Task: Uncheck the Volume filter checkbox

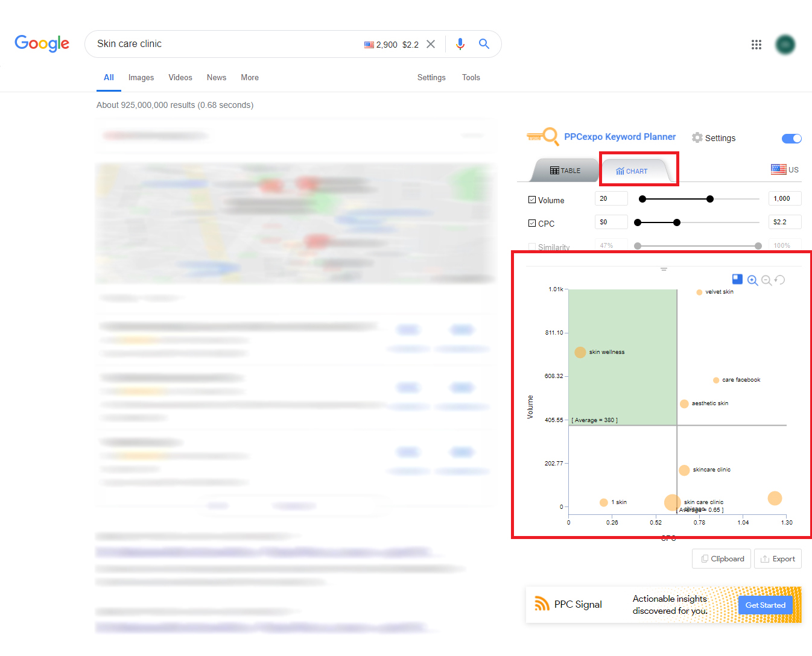Action: (532, 200)
